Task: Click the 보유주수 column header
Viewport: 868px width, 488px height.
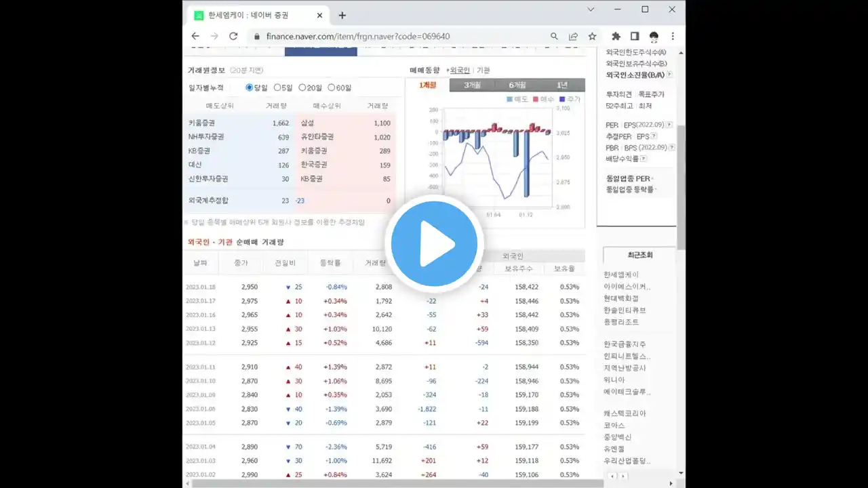Action: (518, 268)
